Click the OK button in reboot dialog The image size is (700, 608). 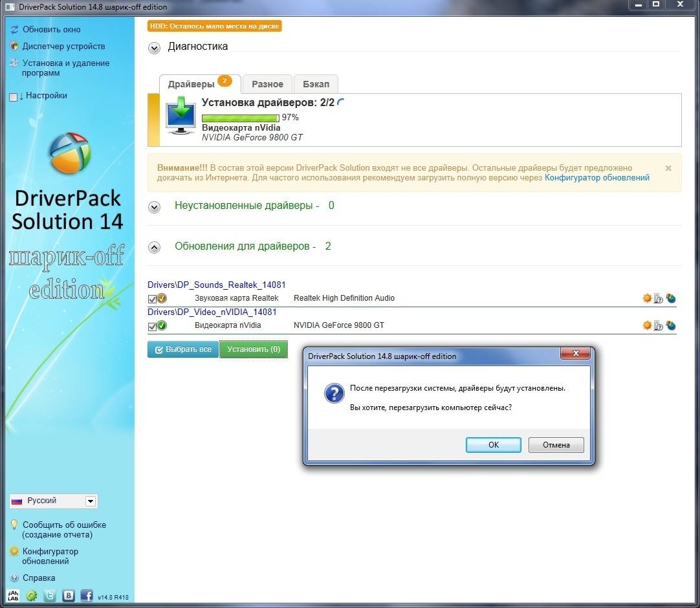(494, 444)
